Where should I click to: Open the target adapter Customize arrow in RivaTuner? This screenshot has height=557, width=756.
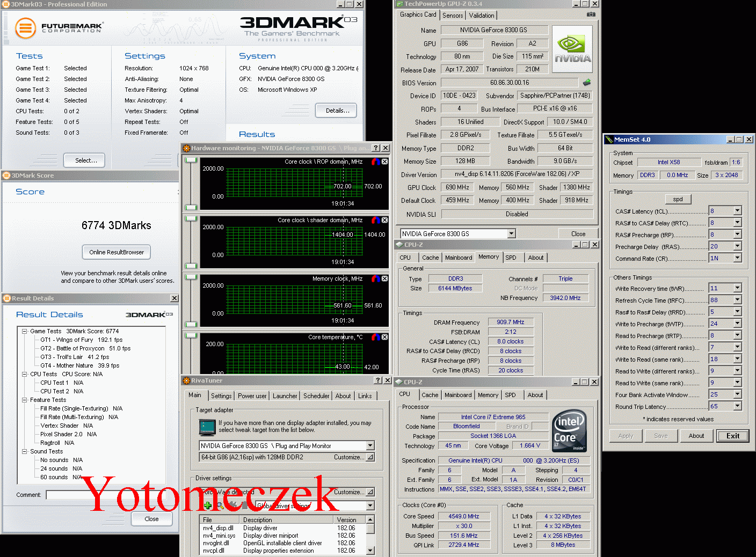(370, 457)
